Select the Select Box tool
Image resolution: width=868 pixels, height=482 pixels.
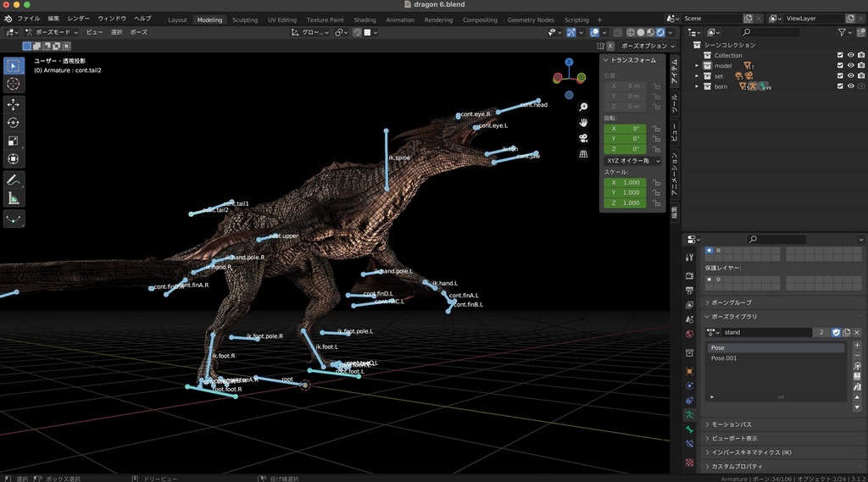tap(14, 66)
